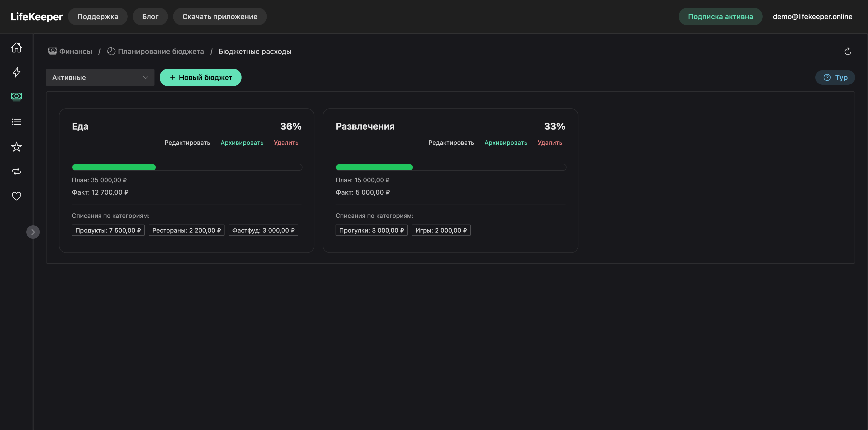Click Удалить on the Развлечения budget
868x430 pixels.
550,143
